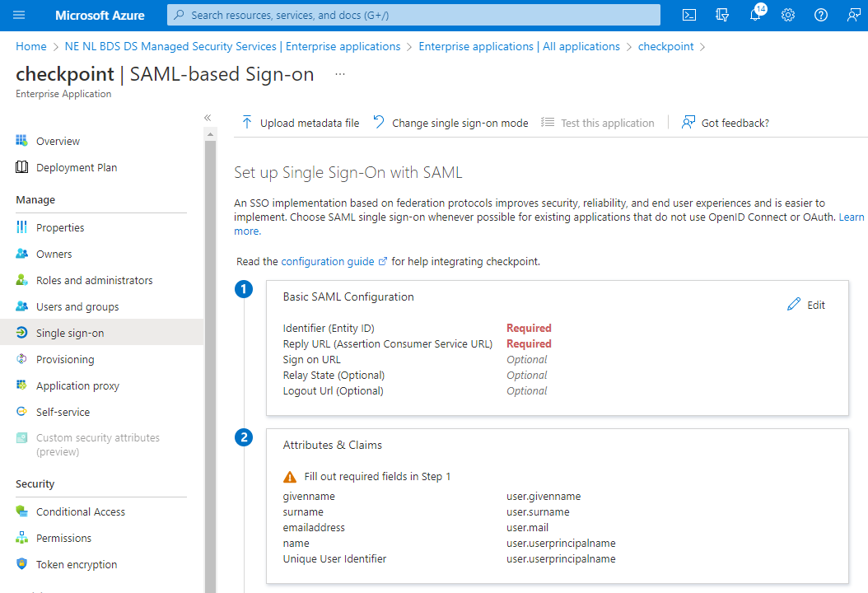Open the configuration guide link

(328, 260)
